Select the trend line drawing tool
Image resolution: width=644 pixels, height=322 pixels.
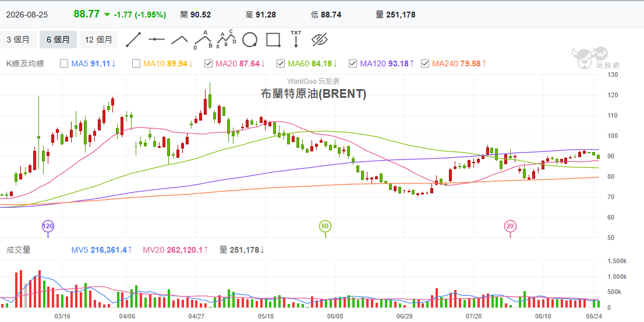[133, 40]
